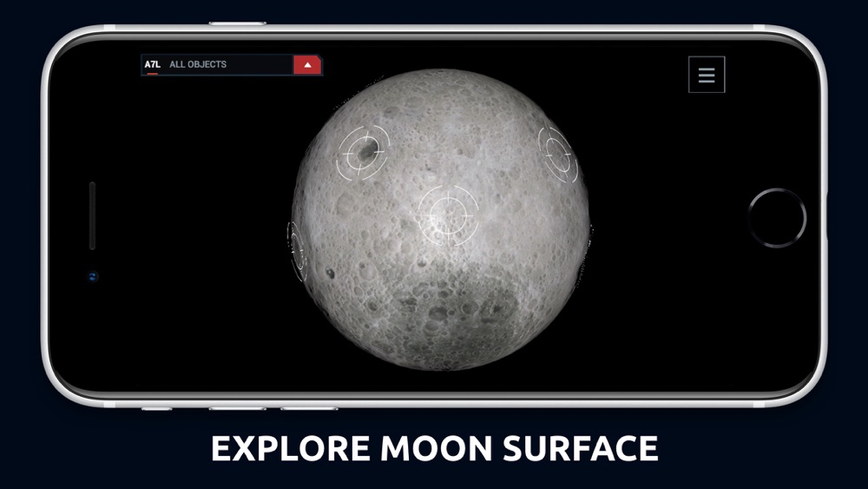Tap the crosshair target on moon's left edge

(x=297, y=251)
